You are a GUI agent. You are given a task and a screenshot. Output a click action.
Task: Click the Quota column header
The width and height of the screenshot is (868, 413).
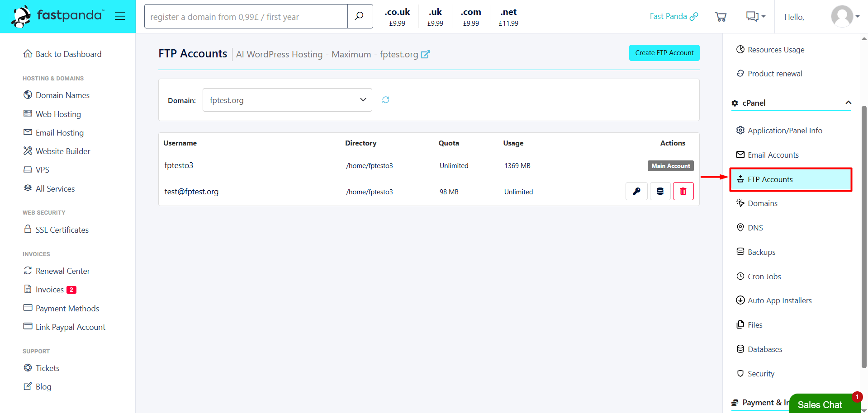pyautogui.click(x=449, y=143)
